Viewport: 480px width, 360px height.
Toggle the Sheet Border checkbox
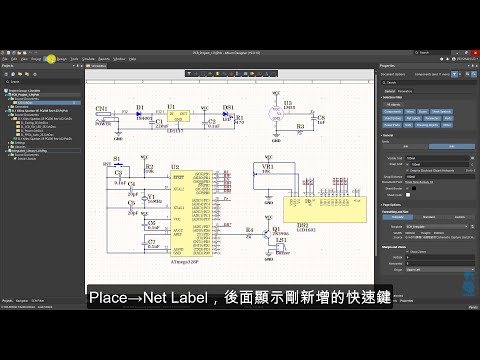[x=408, y=188]
